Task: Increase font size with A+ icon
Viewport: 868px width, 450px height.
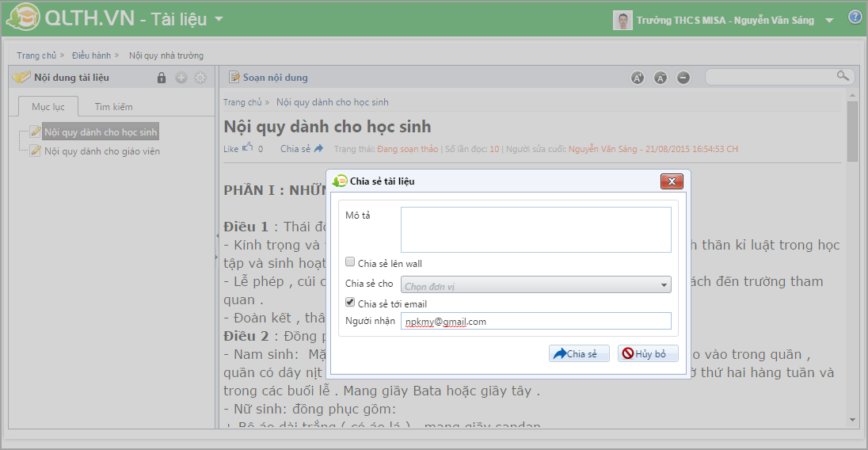Action: coord(637,78)
